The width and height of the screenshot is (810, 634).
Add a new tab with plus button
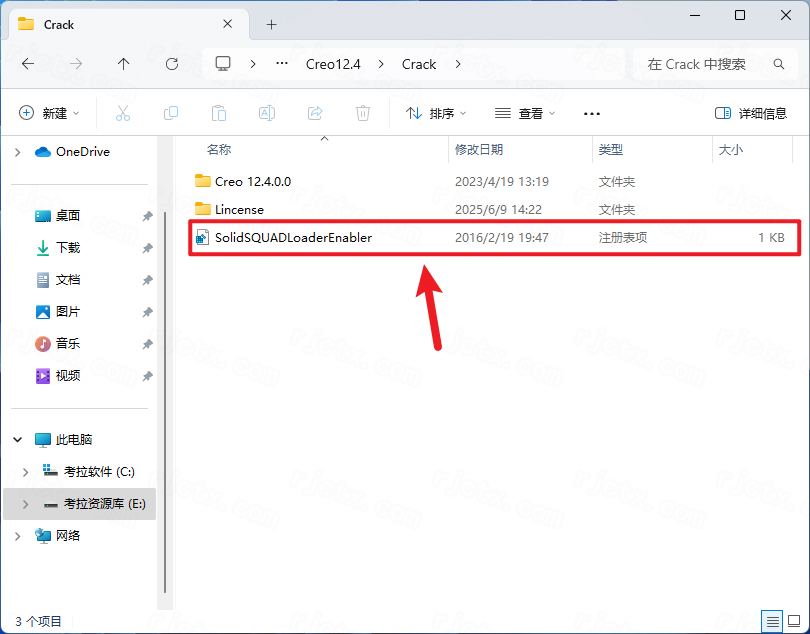(x=272, y=24)
